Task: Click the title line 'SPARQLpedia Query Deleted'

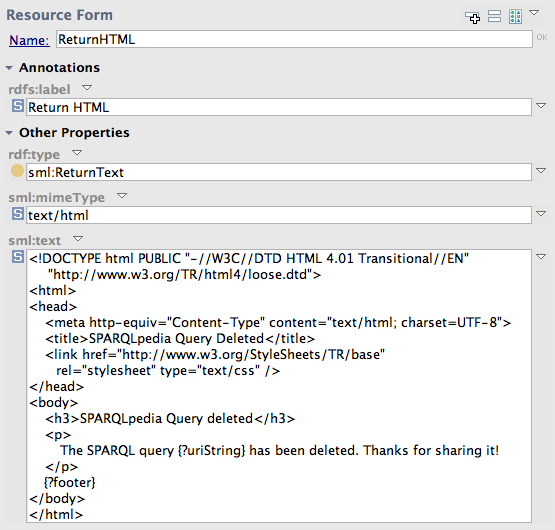Action: (180, 338)
